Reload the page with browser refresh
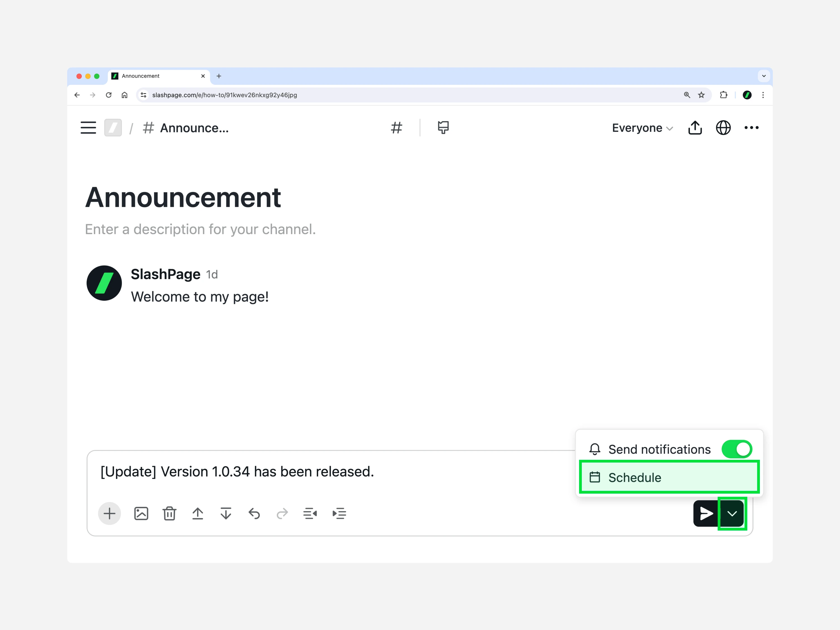This screenshot has height=630, width=840. click(x=109, y=95)
